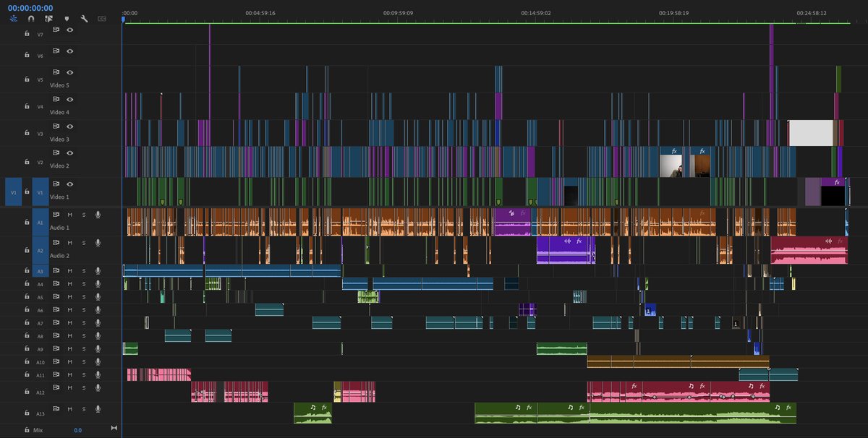Click voice-over microphone on track A5
868x438 pixels.
tap(97, 297)
